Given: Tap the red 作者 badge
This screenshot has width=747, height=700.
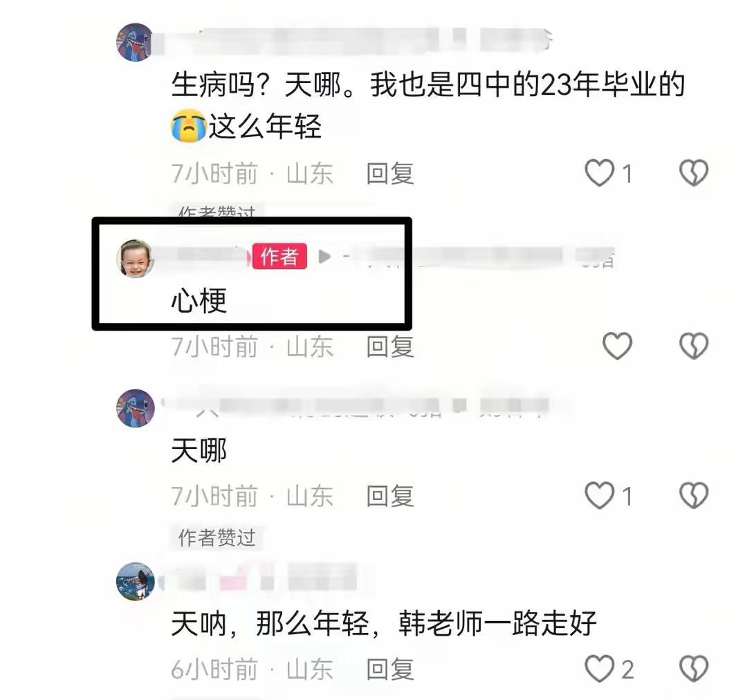Looking at the screenshot, I should coord(279,257).
